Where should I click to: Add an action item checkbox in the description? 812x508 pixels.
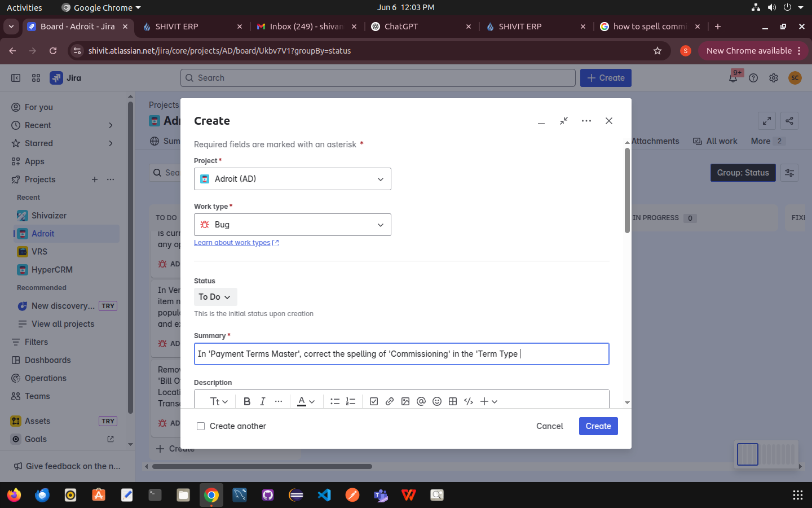pos(374,401)
